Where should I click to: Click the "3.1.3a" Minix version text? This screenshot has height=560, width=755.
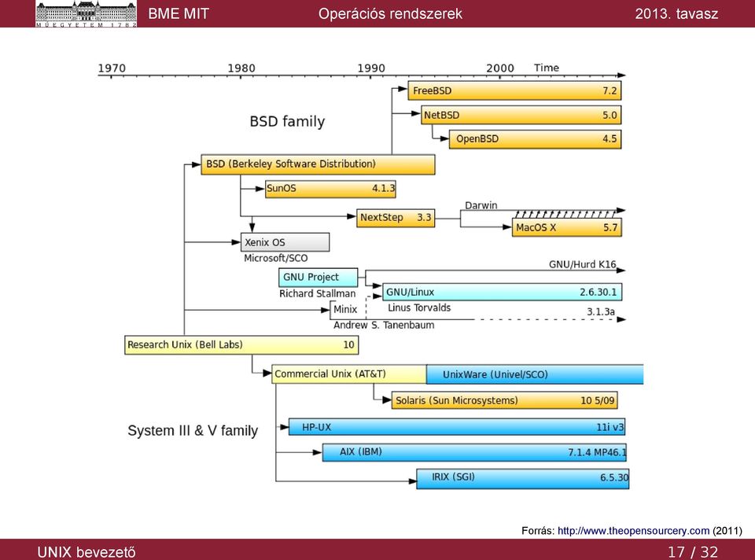tap(600, 312)
